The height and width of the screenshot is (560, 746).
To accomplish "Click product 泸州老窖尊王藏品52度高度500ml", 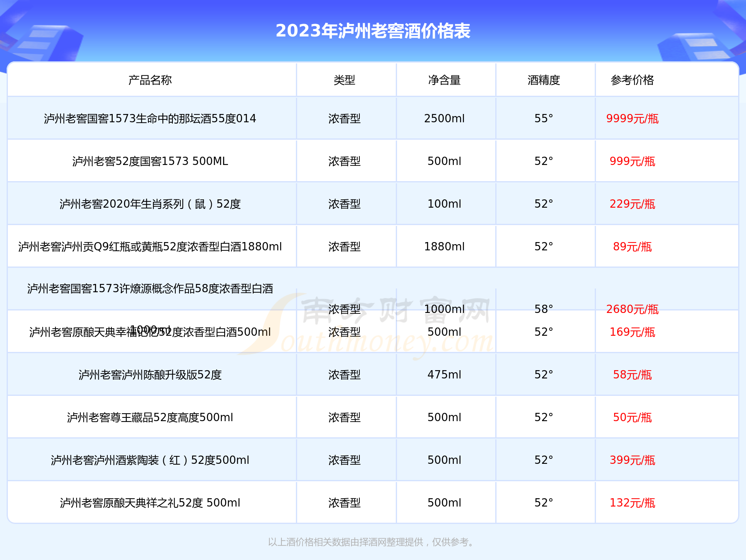I will [150, 417].
